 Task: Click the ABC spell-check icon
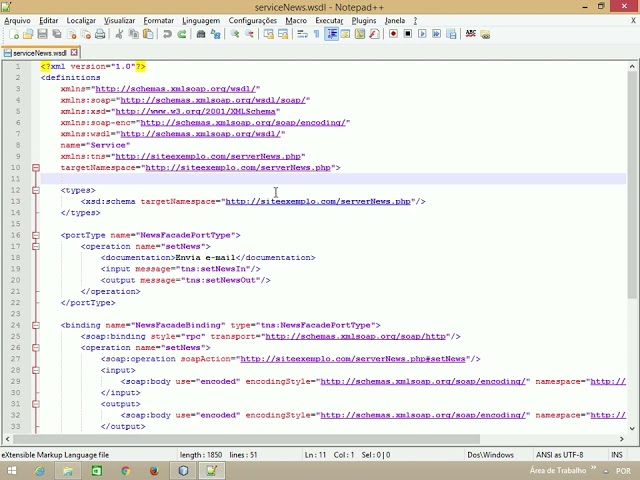tap(470, 34)
